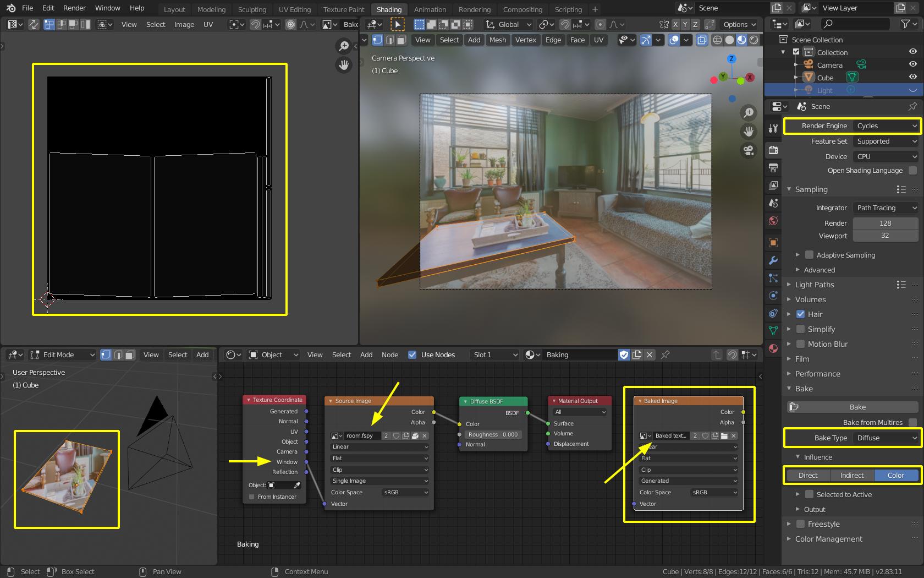The height and width of the screenshot is (578, 924).
Task: Open the World properties tab icon
Action: (773, 221)
